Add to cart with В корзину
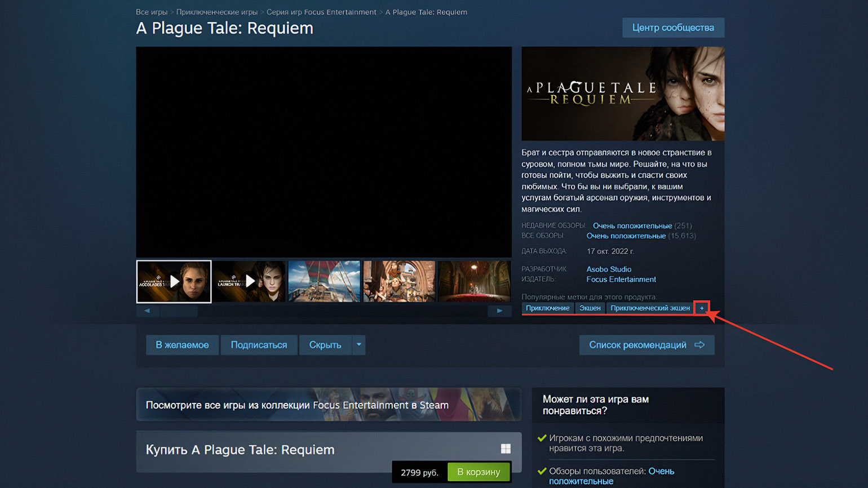868x488 pixels. pos(479,472)
